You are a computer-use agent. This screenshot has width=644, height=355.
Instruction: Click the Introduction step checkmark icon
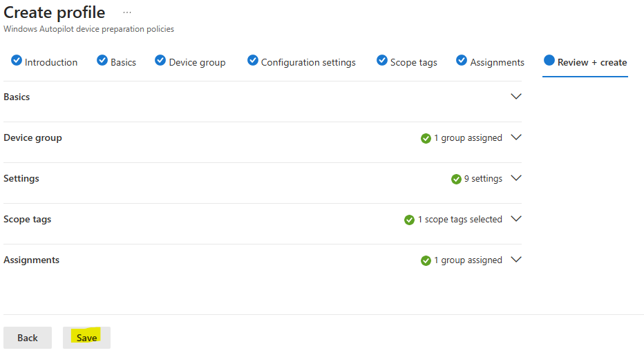coord(17,60)
